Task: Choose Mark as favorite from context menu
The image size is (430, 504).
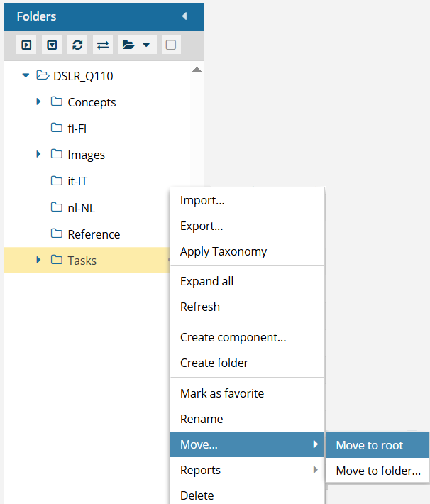Action: click(247, 393)
